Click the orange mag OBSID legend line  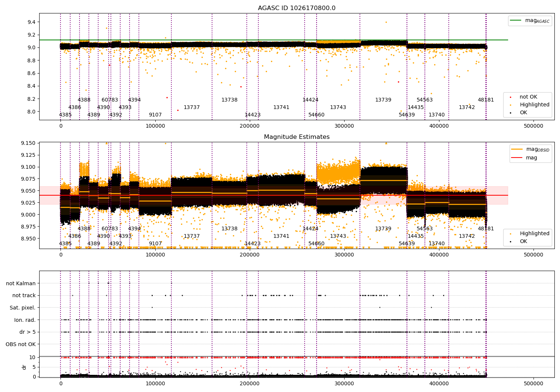[517, 149]
